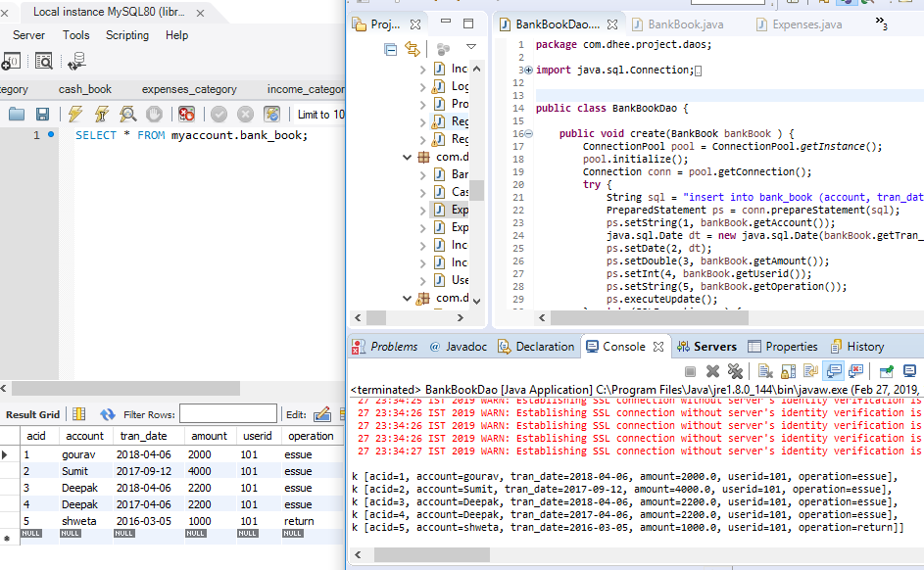Toggle the auto-commit mode icon

point(271,114)
